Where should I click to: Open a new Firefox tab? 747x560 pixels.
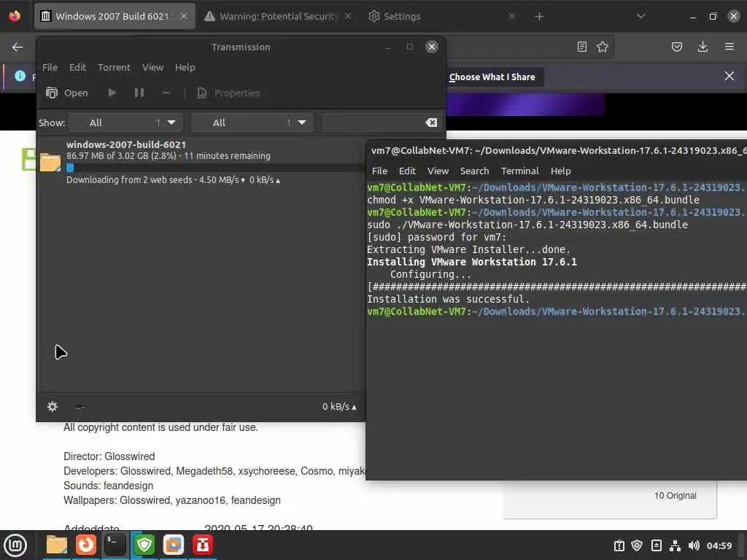[539, 17]
